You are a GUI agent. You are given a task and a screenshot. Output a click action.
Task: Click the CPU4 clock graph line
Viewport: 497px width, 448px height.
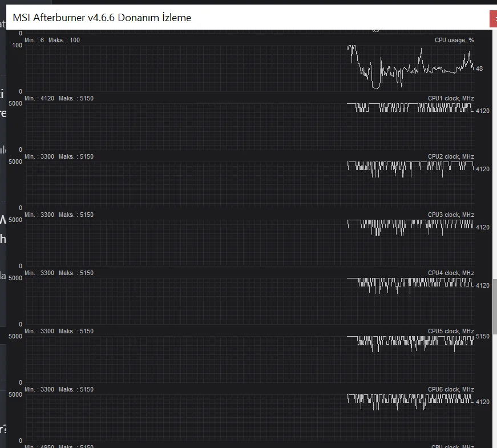410,286
